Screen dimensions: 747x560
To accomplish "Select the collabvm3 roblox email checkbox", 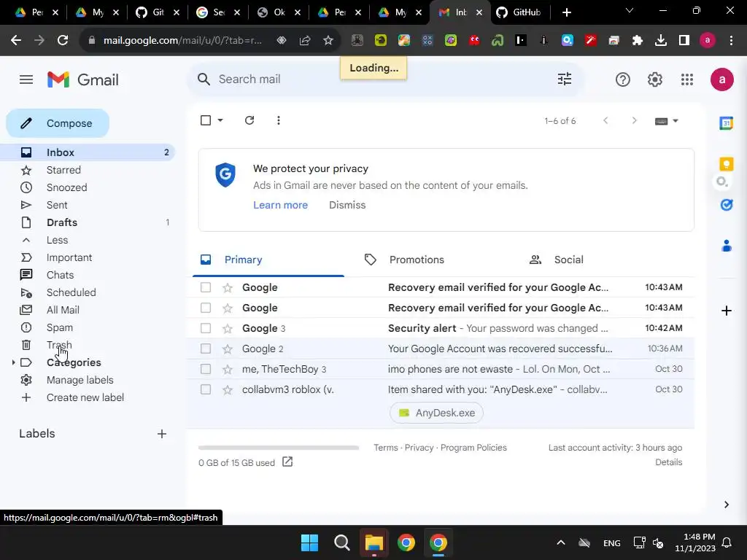I will pyautogui.click(x=205, y=389).
